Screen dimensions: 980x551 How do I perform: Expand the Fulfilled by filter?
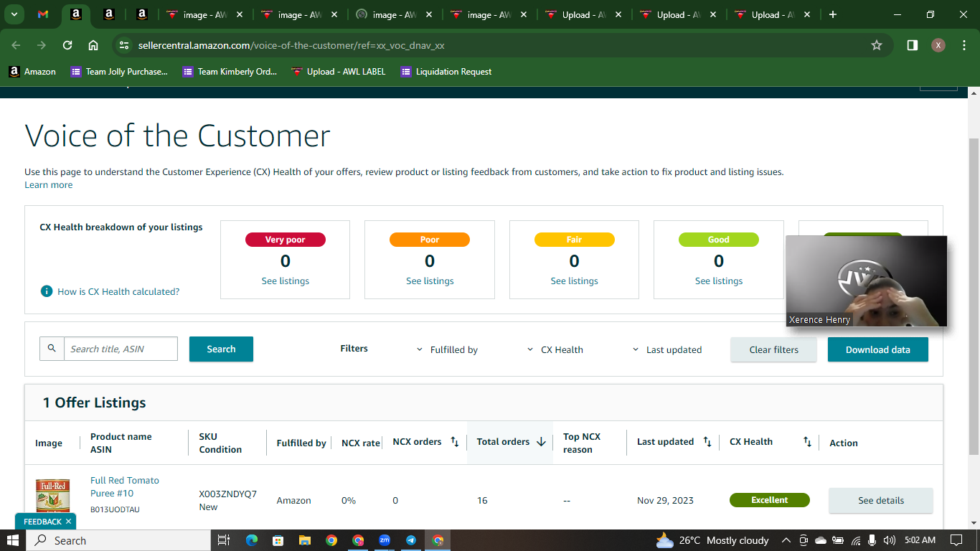pos(447,349)
